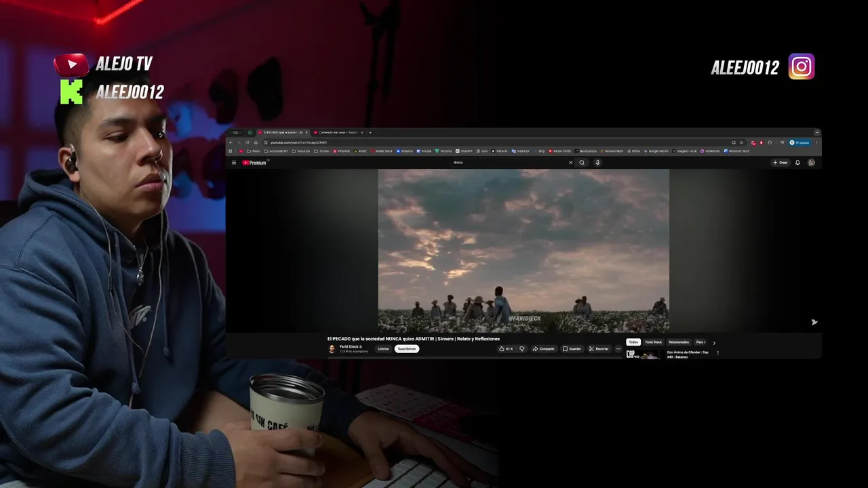
Task: Open the Freepik bookmark
Action: 424,151
